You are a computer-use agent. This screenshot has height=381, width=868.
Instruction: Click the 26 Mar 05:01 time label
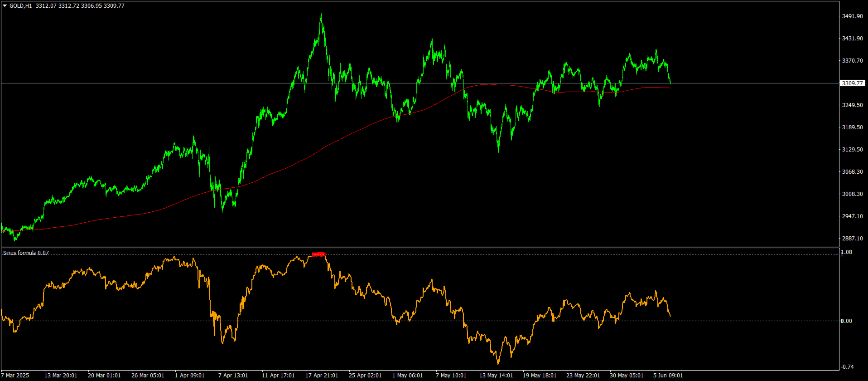click(x=148, y=376)
